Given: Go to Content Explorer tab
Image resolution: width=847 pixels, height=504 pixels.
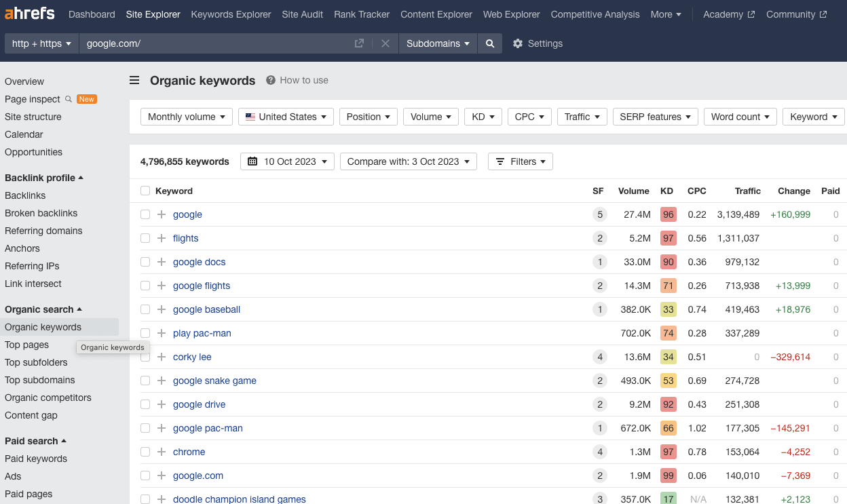Looking at the screenshot, I should 436,14.
